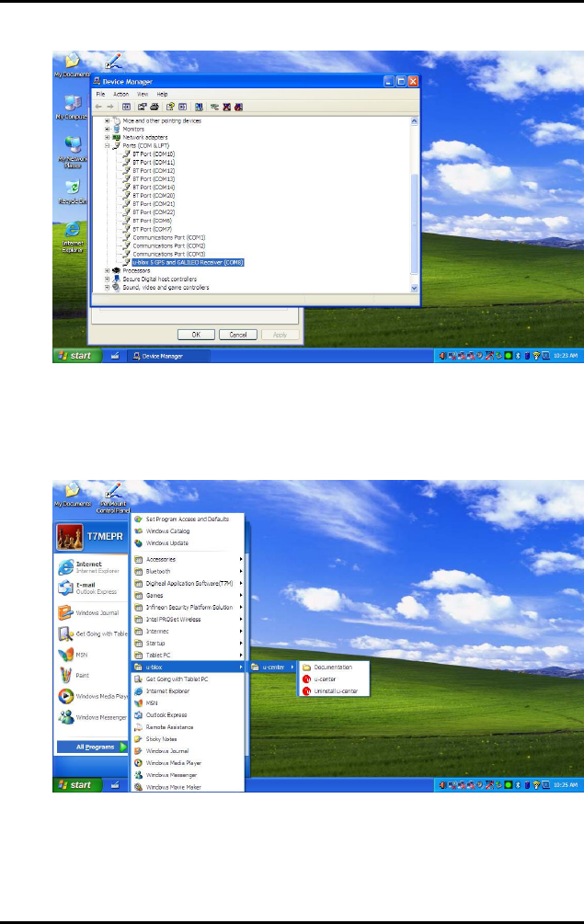Select u-blox 5 GPS and GALILEO Receiver (COM8)
Image resolution: width=584 pixels, height=924 pixels.
[188, 262]
